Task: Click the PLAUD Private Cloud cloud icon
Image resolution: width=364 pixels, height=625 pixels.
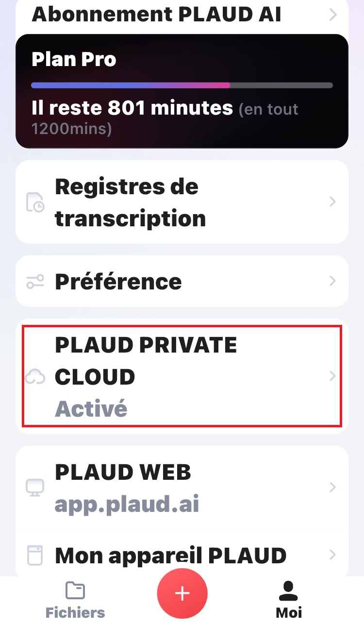Action: [35, 376]
